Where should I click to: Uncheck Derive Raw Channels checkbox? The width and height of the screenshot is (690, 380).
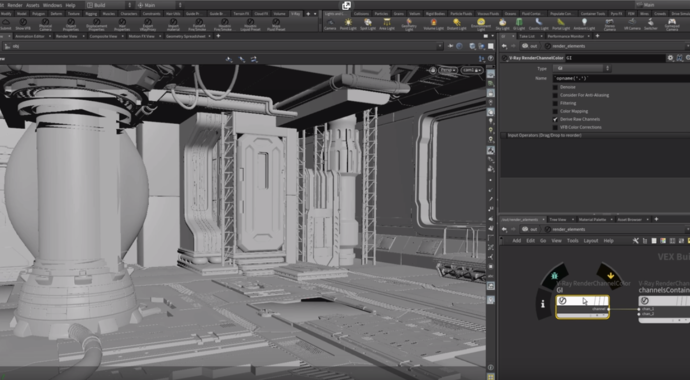pyautogui.click(x=555, y=119)
